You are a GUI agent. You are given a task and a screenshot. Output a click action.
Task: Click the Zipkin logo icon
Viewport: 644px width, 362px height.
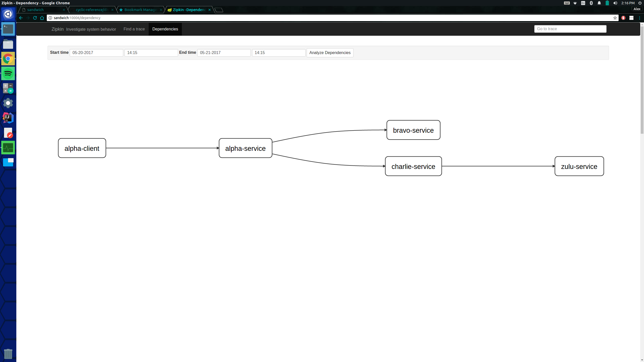[x=58, y=29]
